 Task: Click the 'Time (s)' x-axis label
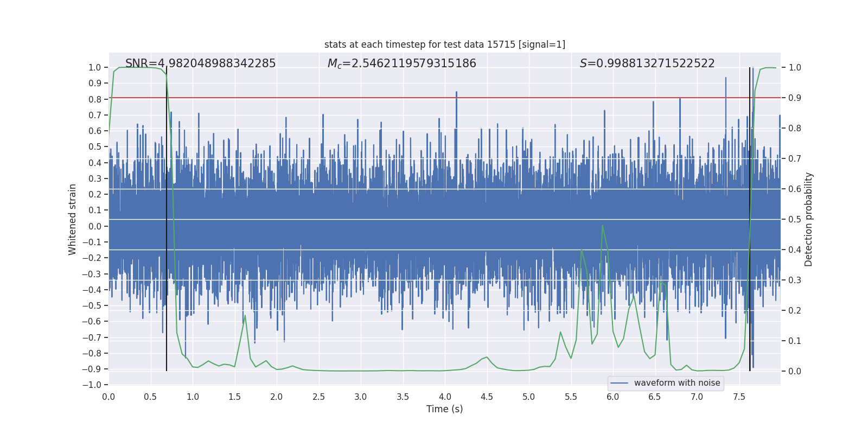(x=444, y=409)
